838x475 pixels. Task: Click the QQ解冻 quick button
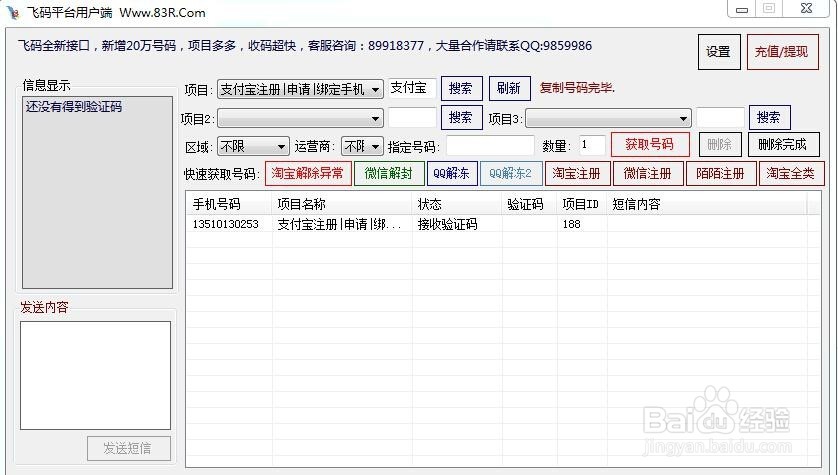click(452, 174)
